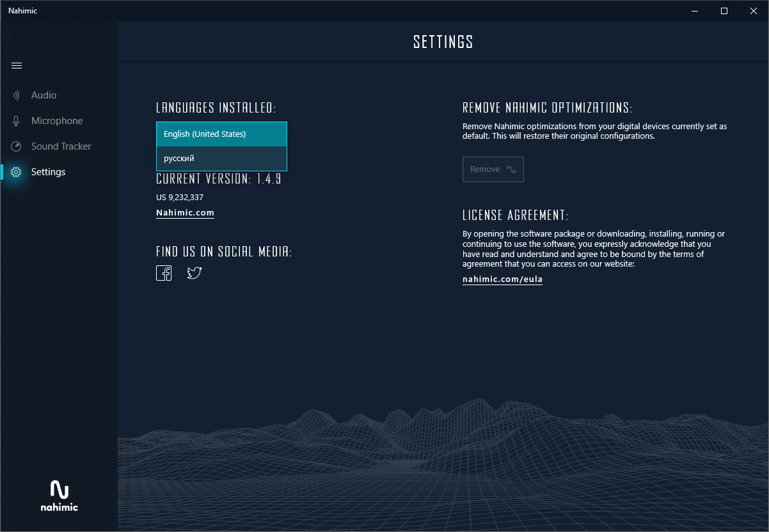The width and height of the screenshot is (769, 532).
Task: Choose English (United States) language option
Action: pyautogui.click(x=221, y=134)
